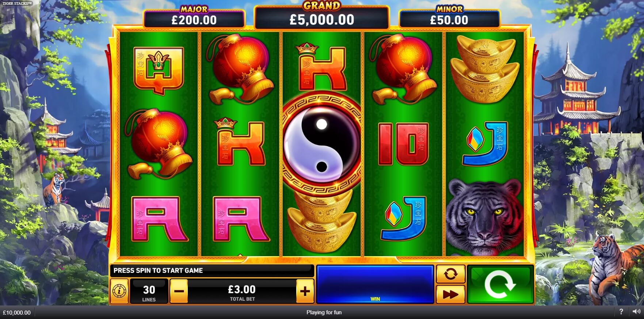Open help question mark icon
The height and width of the screenshot is (319, 644).
point(621,312)
